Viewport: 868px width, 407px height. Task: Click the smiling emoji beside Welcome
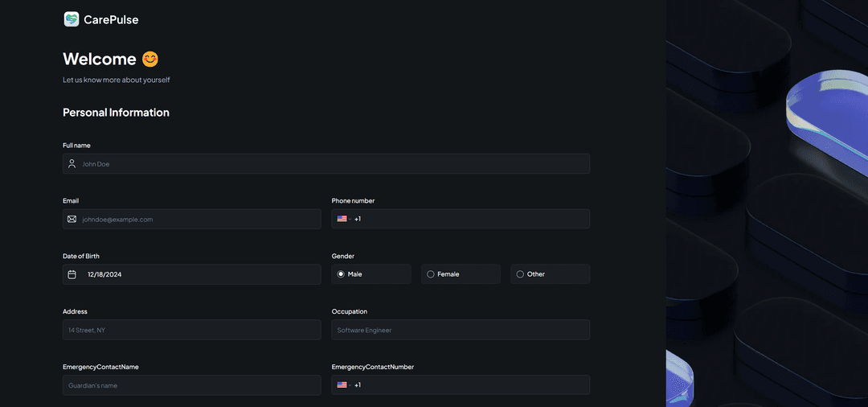pyautogui.click(x=150, y=59)
